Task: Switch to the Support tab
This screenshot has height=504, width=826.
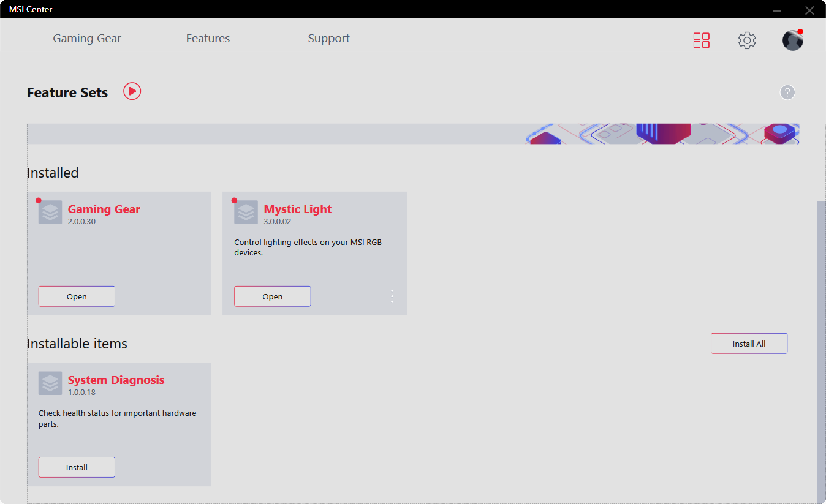Action: coord(329,39)
